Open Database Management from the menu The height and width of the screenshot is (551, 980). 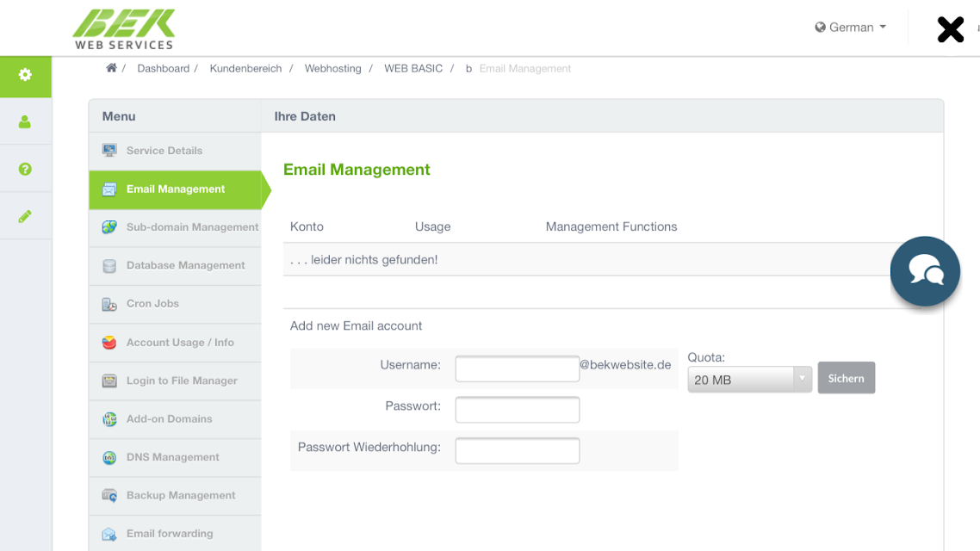coord(175,265)
